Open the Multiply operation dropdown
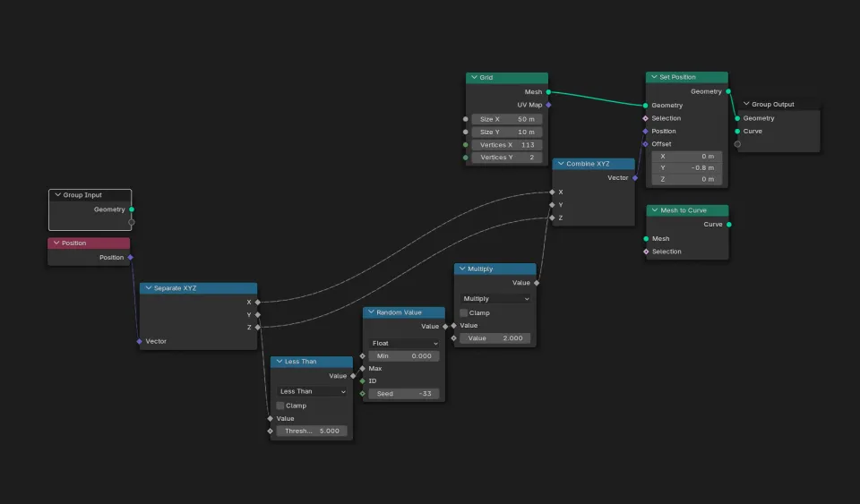The width and height of the screenshot is (860, 504). pyautogui.click(x=495, y=299)
